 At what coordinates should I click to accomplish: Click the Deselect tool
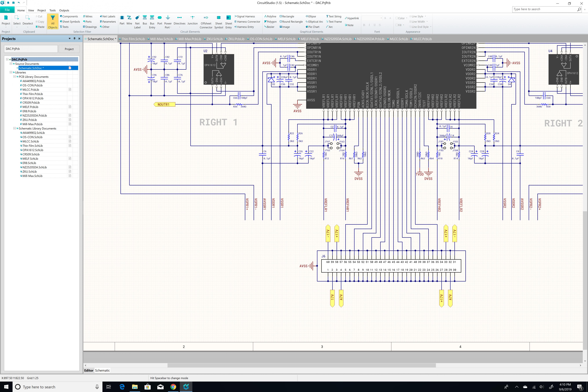pos(28,21)
